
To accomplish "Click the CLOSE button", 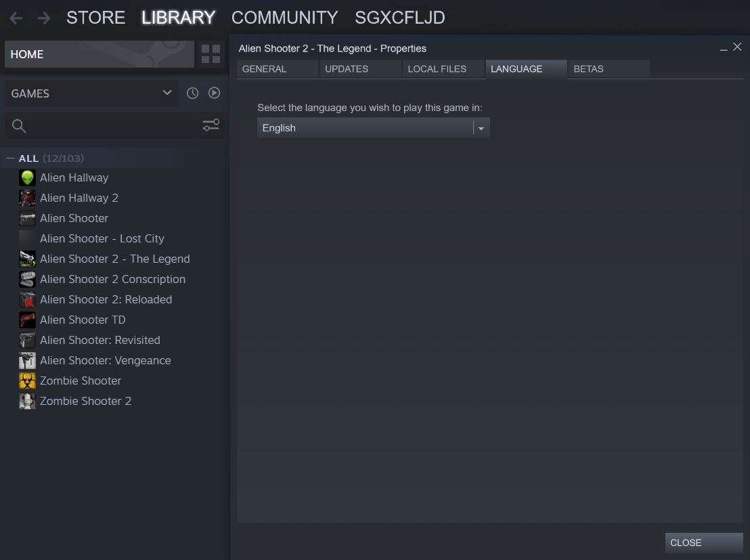I will tap(703, 543).
